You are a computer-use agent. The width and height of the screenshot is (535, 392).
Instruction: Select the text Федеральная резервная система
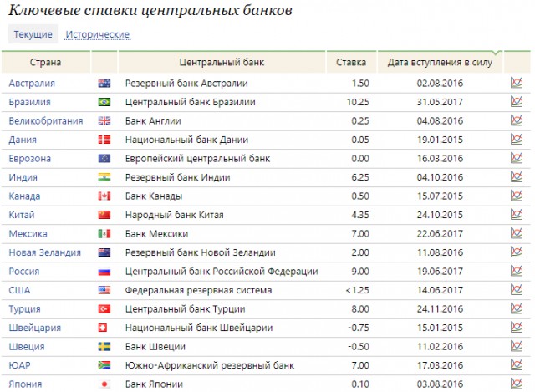[x=199, y=290]
